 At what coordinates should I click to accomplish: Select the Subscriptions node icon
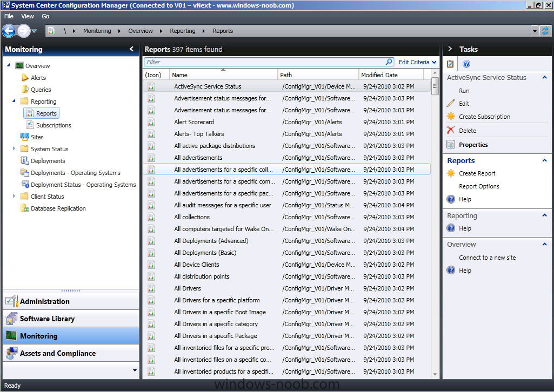[x=30, y=125]
